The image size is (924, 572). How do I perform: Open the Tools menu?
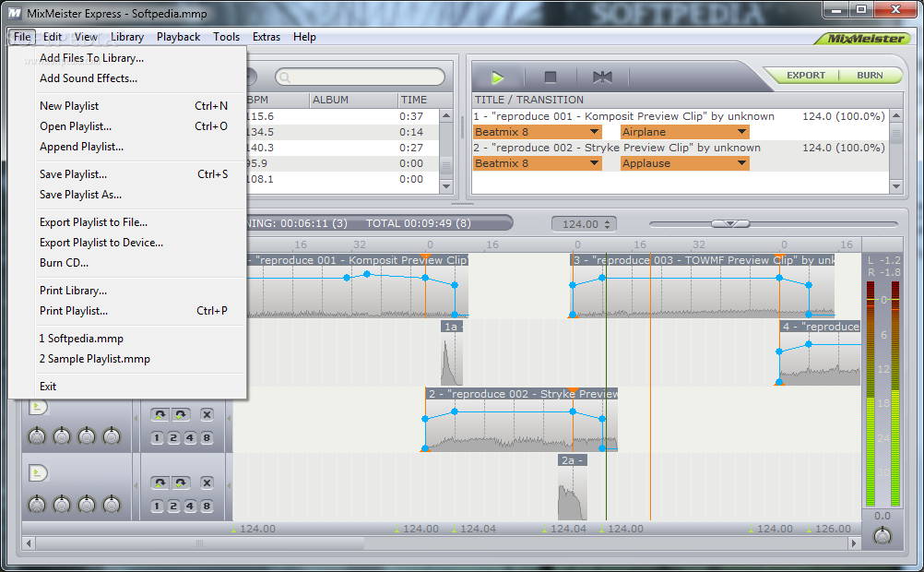226,37
